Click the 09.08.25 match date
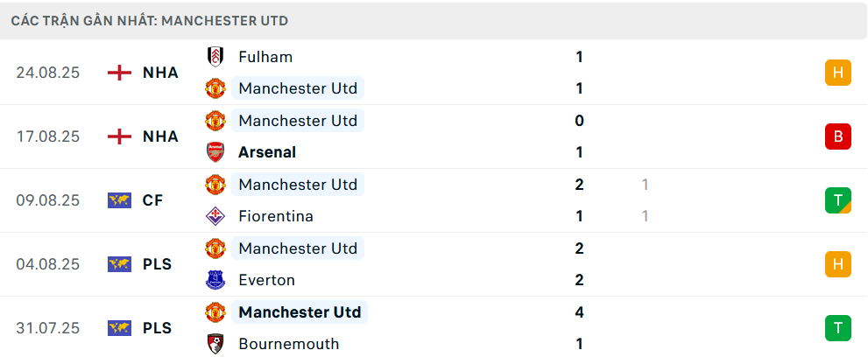Image resolution: width=868 pixels, height=357 pixels. coord(48,200)
